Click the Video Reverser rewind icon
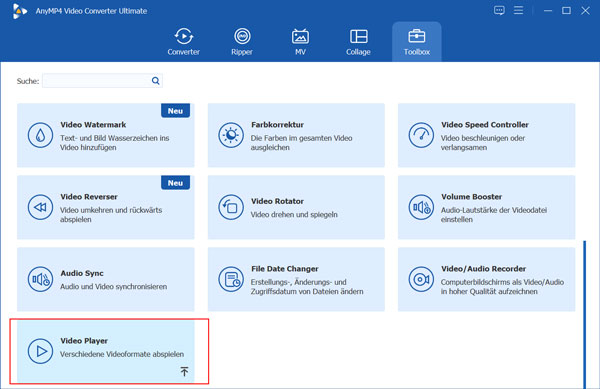This screenshot has height=389, width=600. [40, 207]
